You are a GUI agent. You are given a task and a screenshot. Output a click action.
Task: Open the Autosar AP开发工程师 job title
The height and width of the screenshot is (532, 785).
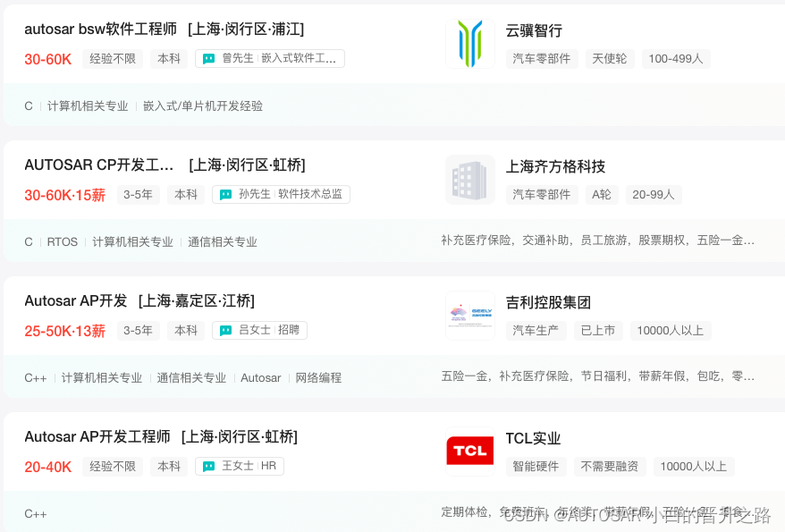coord(97,436)
